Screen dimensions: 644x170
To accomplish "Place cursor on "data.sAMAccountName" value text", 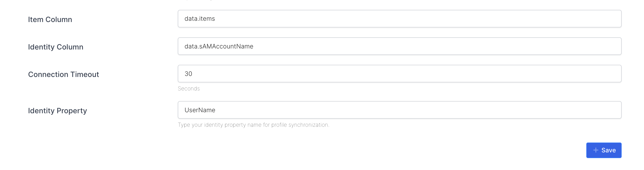I will 219,46.
